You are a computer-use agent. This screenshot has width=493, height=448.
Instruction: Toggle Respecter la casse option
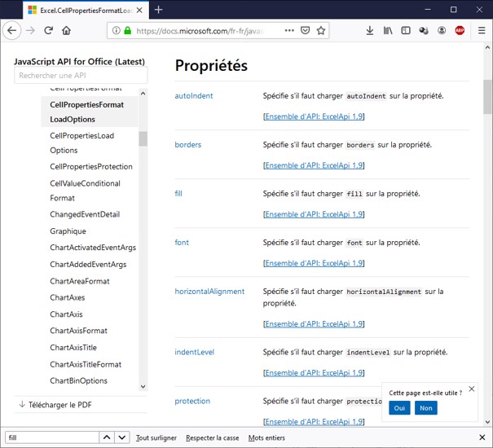click(x=212, y=438)
